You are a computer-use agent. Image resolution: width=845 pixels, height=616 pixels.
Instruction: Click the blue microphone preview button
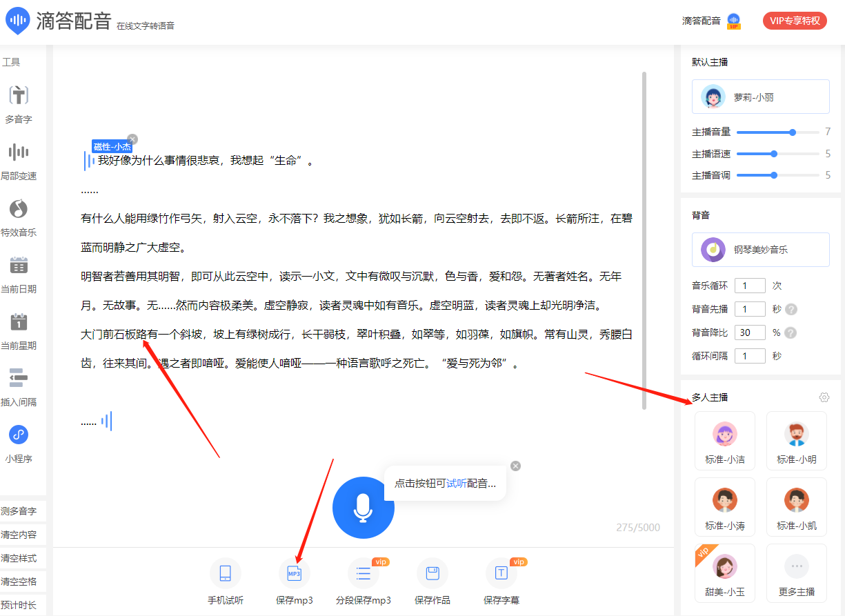point(364,508)
